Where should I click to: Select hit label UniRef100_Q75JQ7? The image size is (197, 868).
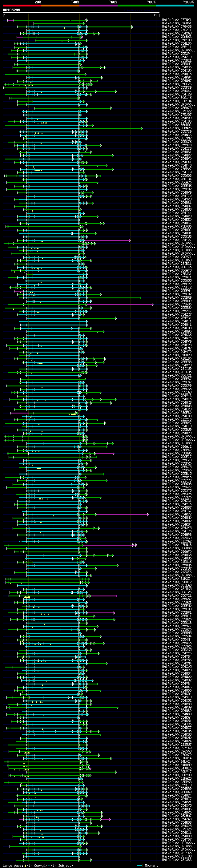[x=177, y=115]
